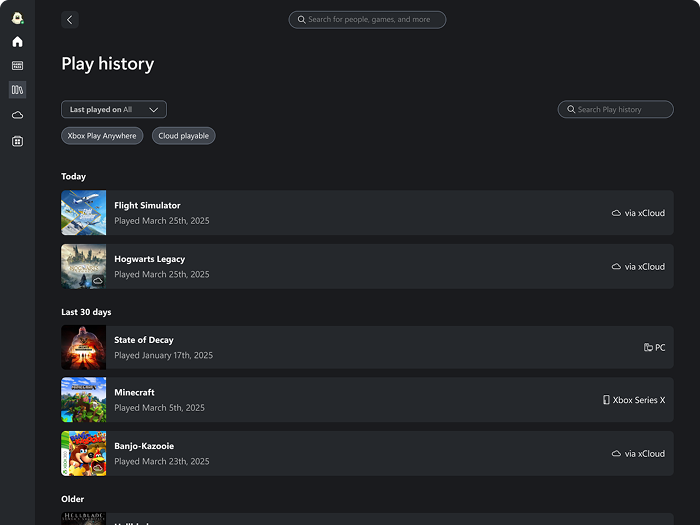The width and height of the screenshot is (700, 525).
Task: Click the Older section heading
Action: (x=72, y=499)
